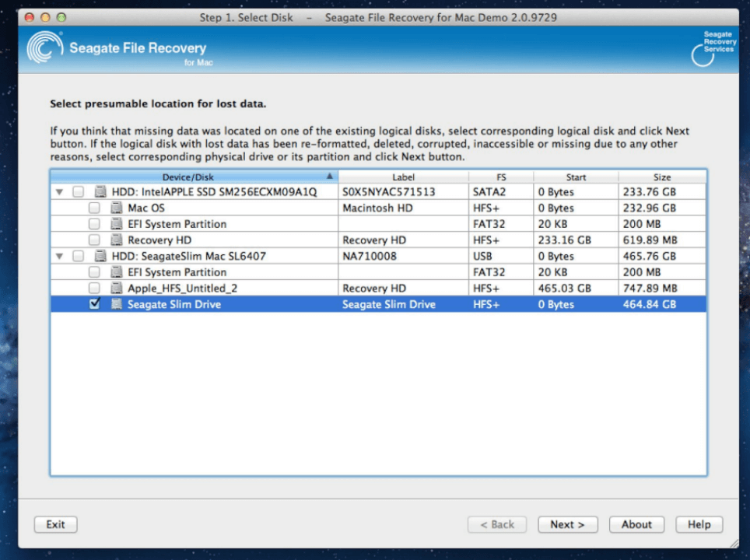Open the About dialog

(636, 524)
